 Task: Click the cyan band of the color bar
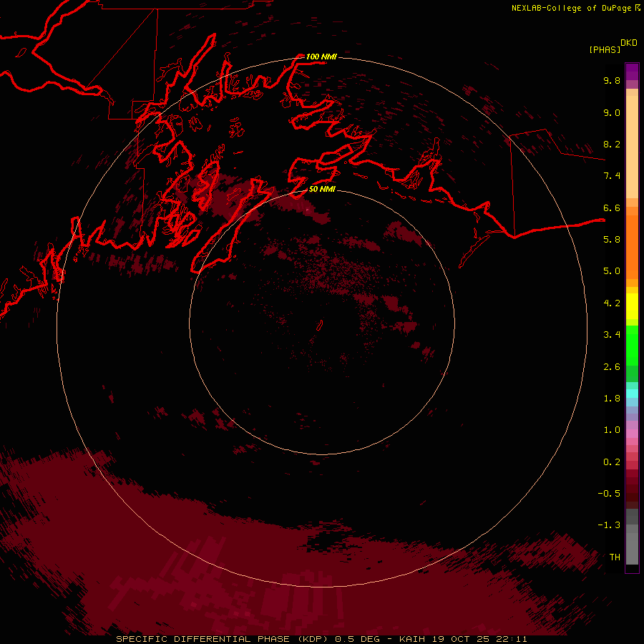632,394
